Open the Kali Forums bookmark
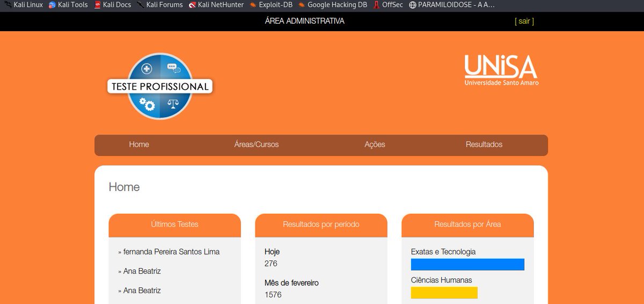The height and width of the screenshot is (304, 644). pyautogui.click(x=159, y=5)
